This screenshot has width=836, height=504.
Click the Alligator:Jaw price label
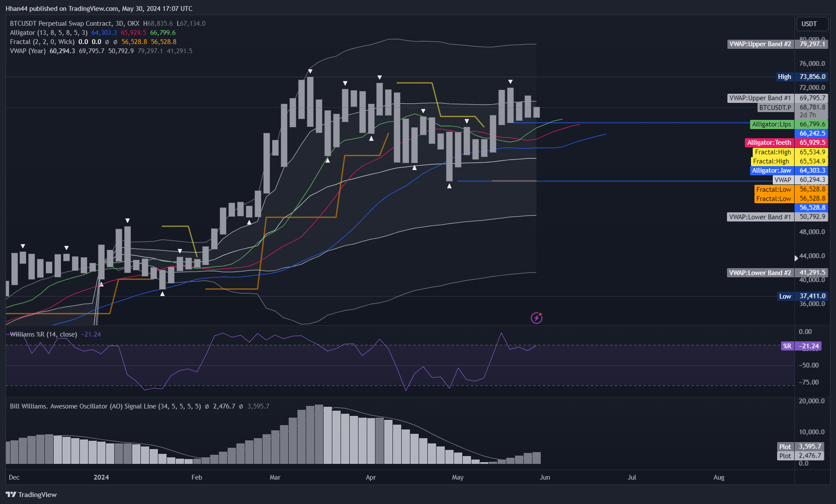coord(788,170)
